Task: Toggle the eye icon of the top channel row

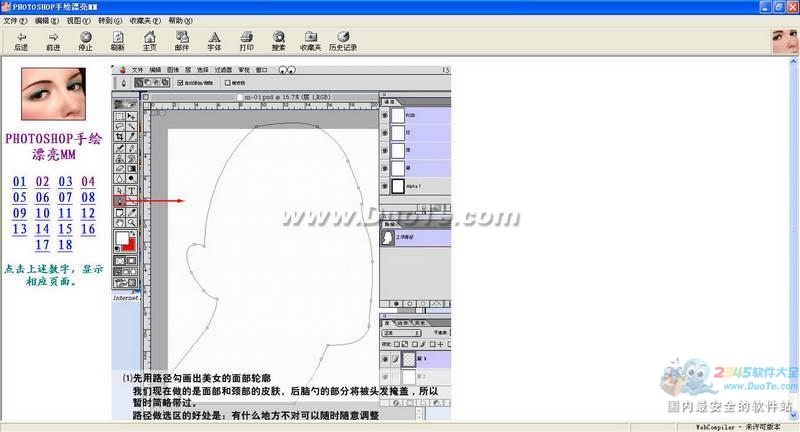Action: (385, 115)
